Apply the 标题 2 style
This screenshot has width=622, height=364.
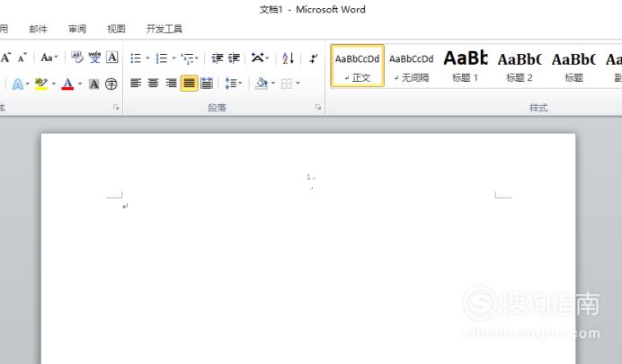point(520,66)
